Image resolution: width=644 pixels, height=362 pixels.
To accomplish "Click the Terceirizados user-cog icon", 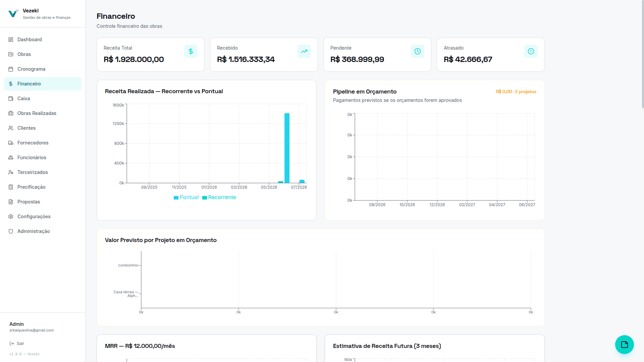I will [11, 172].
